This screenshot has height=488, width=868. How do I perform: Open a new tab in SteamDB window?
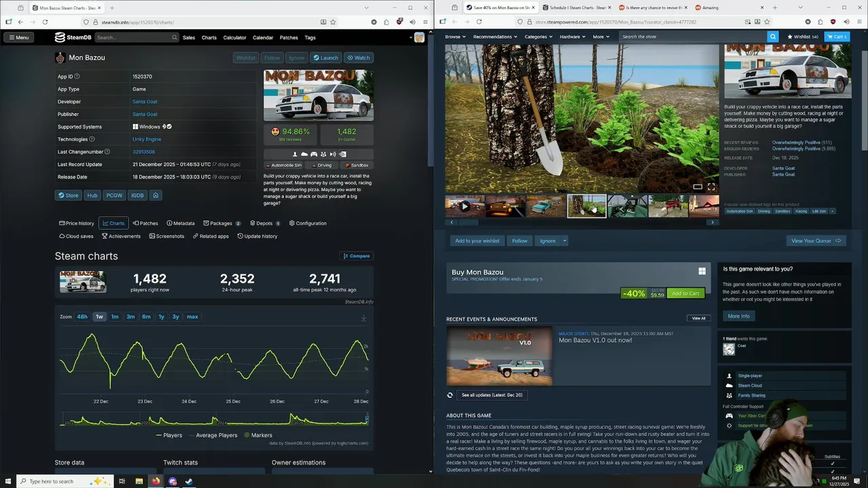tap(112, 7)
